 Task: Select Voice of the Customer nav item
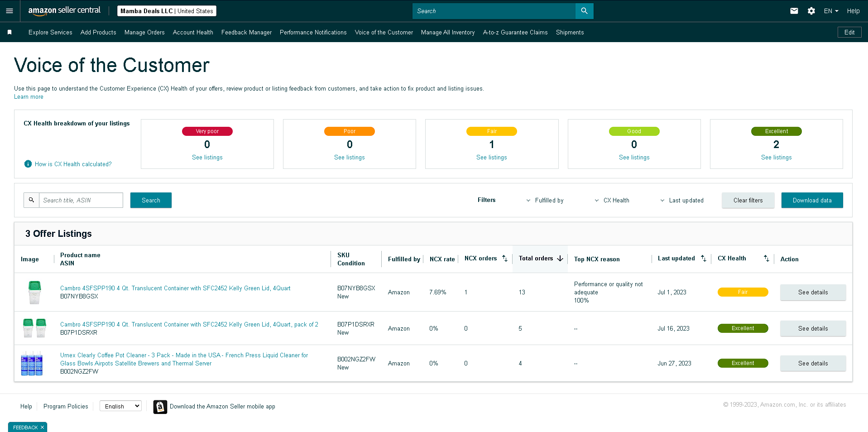click(384, 32)
